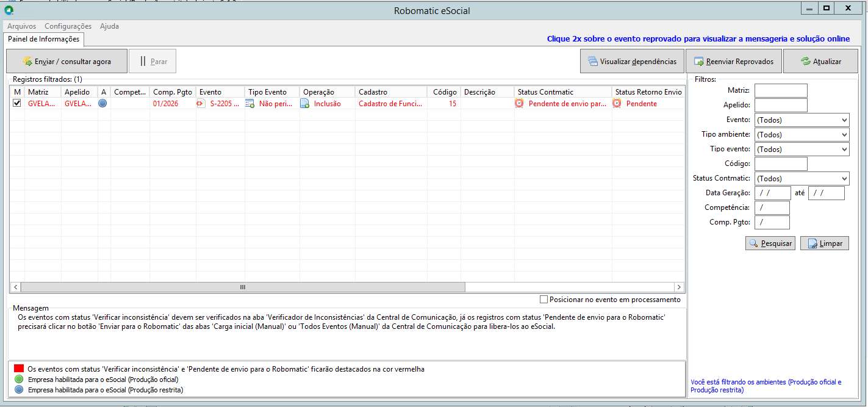868x407 pixels.
Task: Click the Descrição column header
Action: (487, 92)
